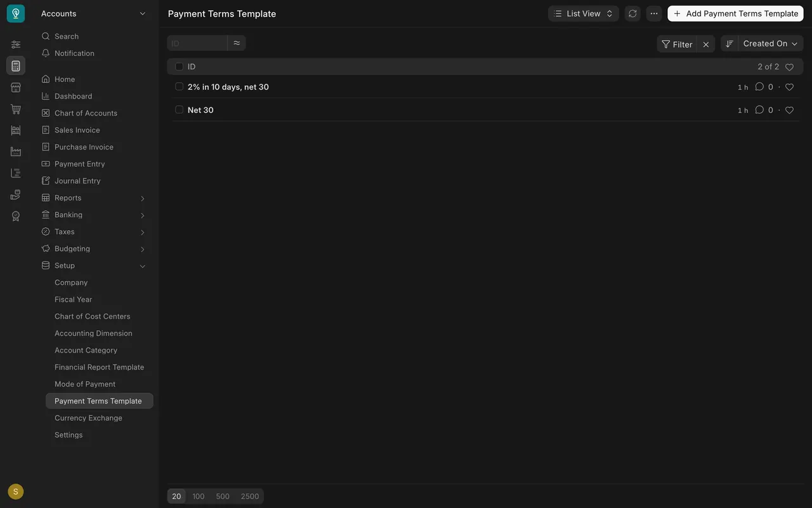Tick the select-all checkbox next to ID header
The height and width of the screenshot is (508, 812).
(179, 67)
